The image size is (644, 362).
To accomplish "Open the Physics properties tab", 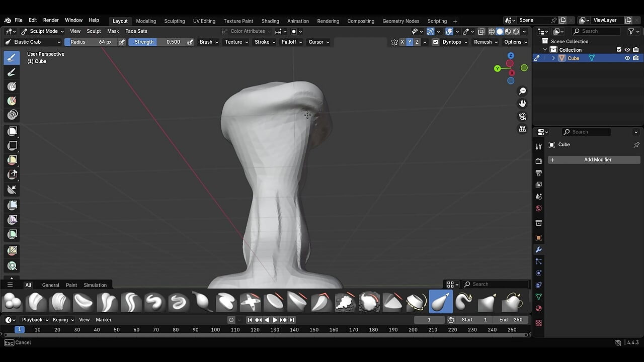I will [539, 273].
